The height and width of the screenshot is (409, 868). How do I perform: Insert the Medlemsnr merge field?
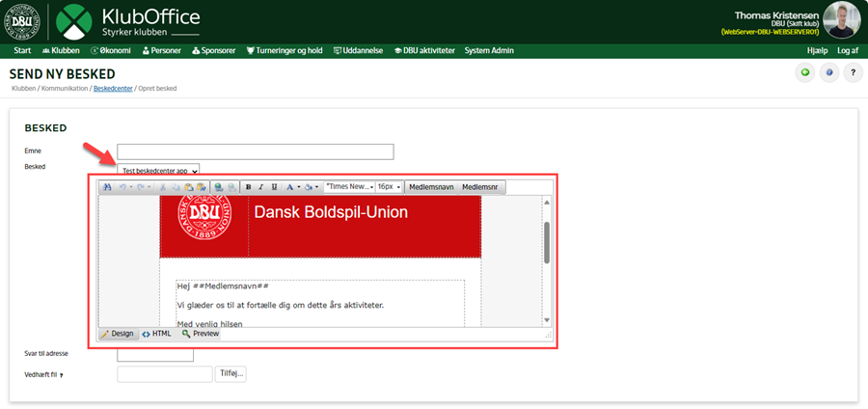(481, 187)
